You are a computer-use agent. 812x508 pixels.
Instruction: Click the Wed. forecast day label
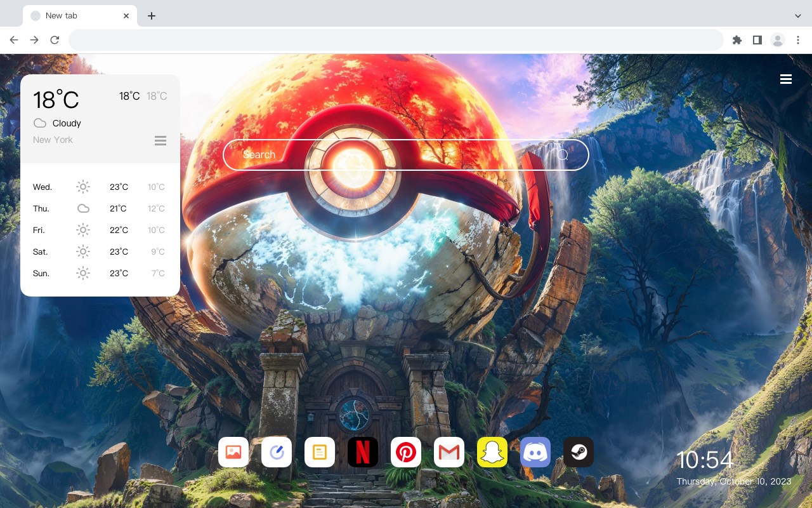point(43,187)
